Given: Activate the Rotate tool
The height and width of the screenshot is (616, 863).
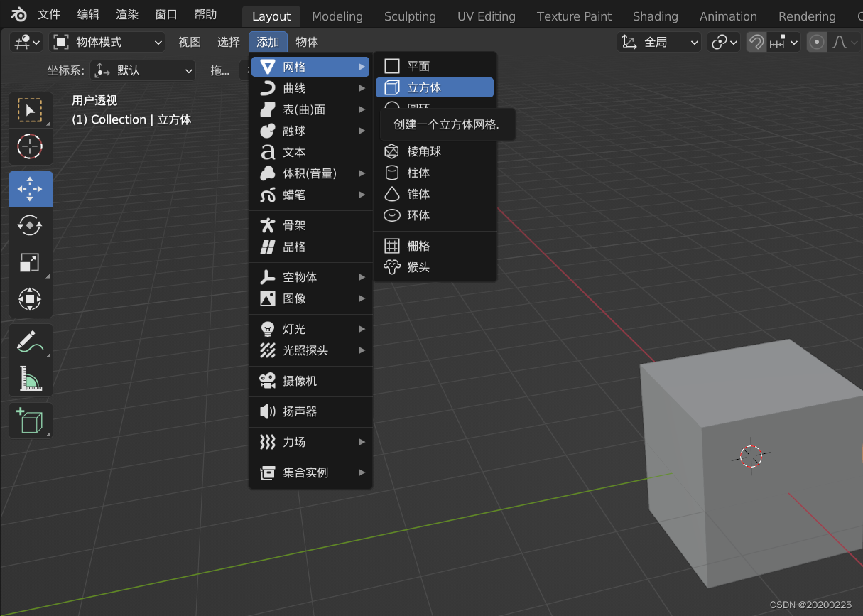Looking at the screenshot, I should tap(30, 225).
